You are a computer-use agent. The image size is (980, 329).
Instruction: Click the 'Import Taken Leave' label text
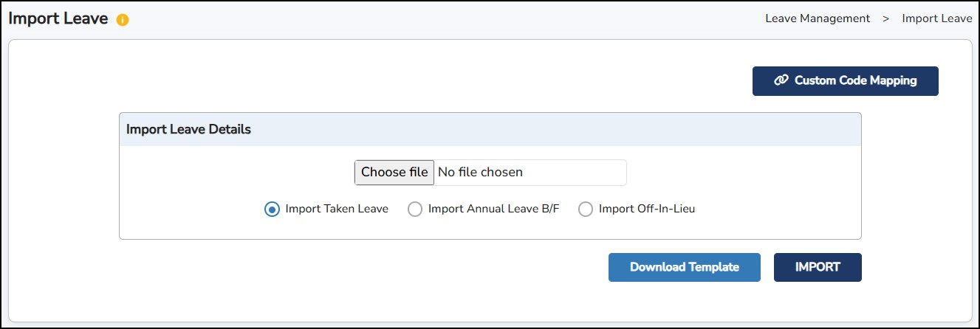(337, 209)
